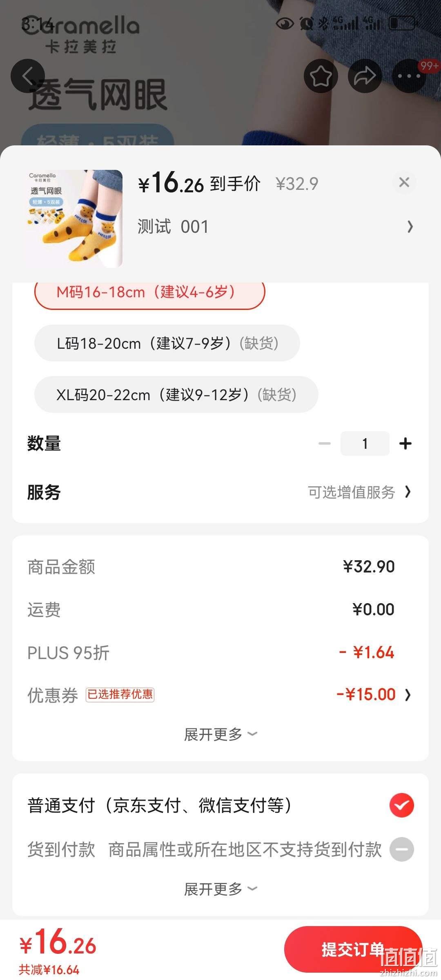Choose L码18-20cm size option

(167, 343)
